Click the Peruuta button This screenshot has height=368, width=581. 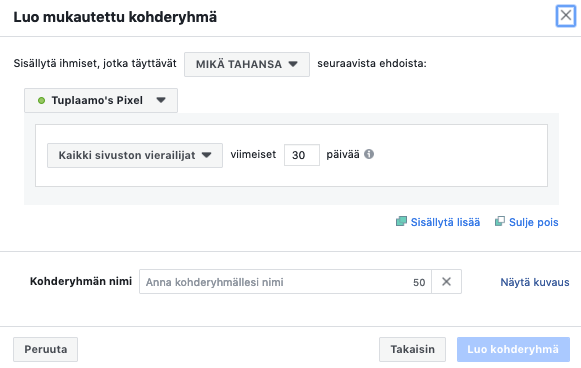coord(46,349)
